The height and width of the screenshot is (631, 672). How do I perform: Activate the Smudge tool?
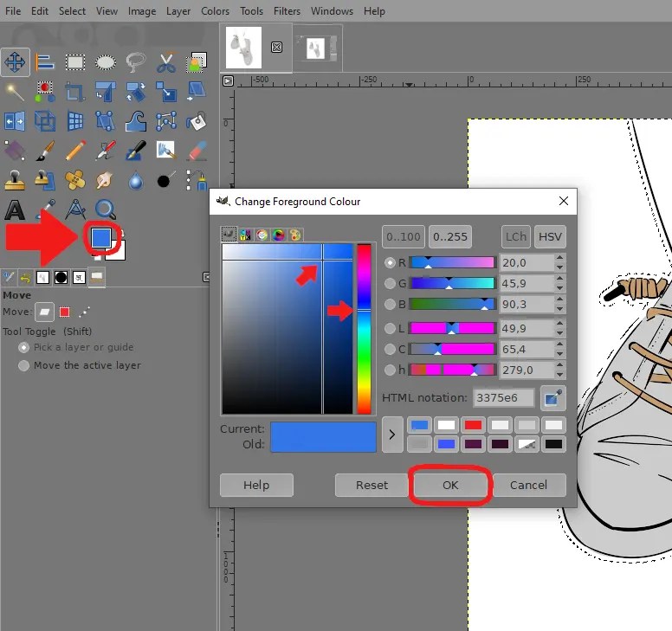[x=104, y=180]
